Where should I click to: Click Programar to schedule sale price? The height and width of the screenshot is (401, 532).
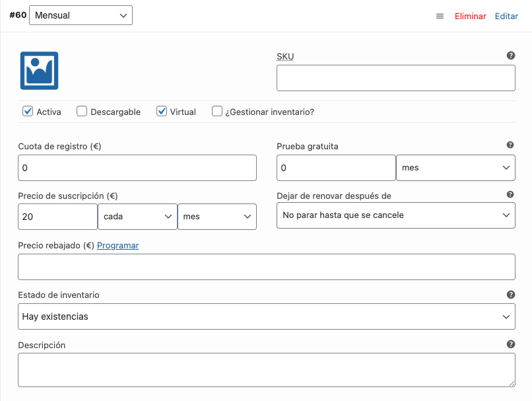[117, 245]
